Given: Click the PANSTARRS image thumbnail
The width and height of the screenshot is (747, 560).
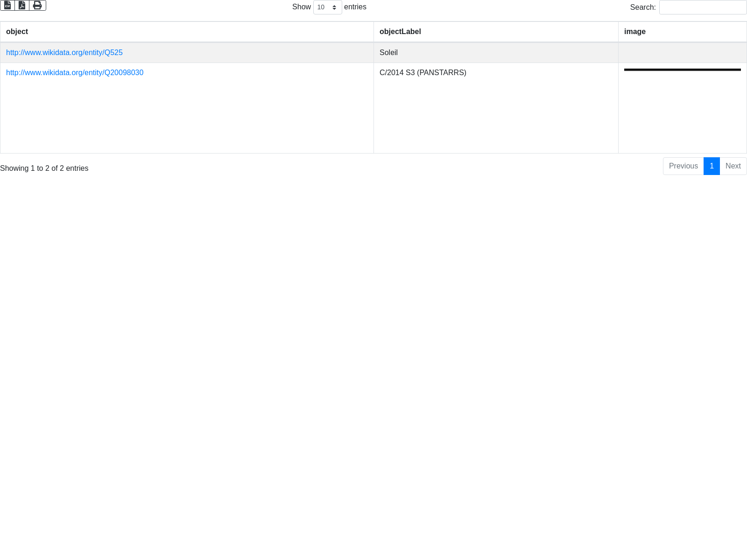Looking at the screenshot, I should point(682,70).
